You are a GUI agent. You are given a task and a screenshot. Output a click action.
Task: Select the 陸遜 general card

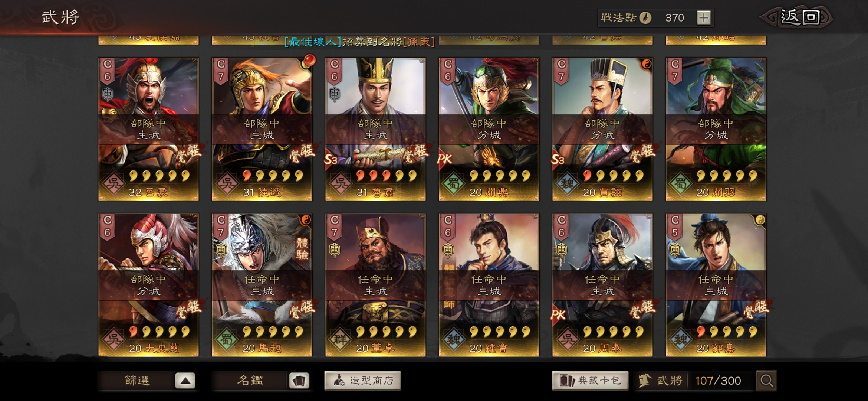coord(262,129)
